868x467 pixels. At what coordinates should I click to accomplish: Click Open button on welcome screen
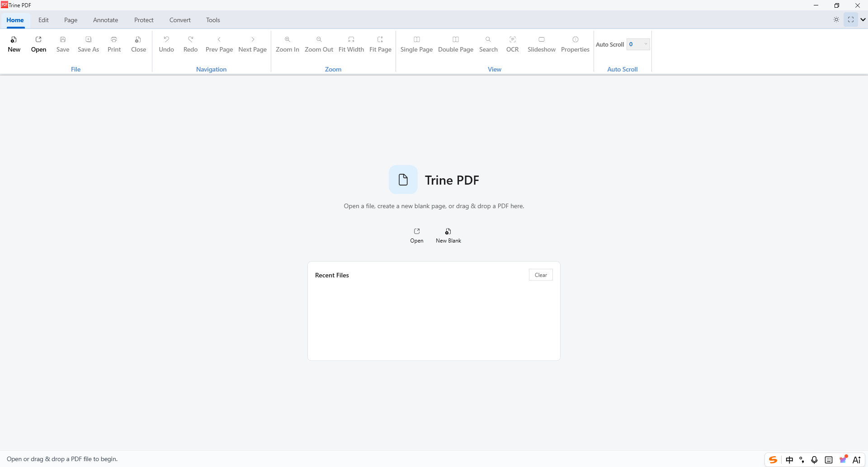click(417, 236)
